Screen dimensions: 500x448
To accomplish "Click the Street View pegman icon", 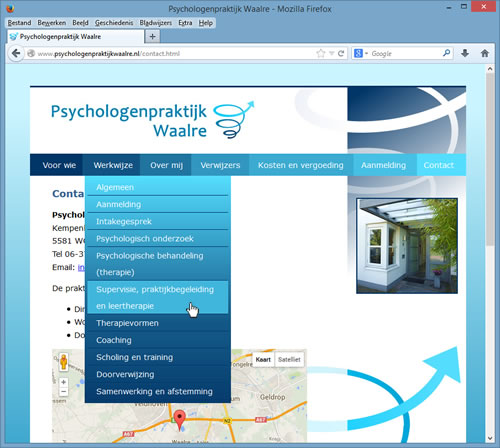I will 63,362.
